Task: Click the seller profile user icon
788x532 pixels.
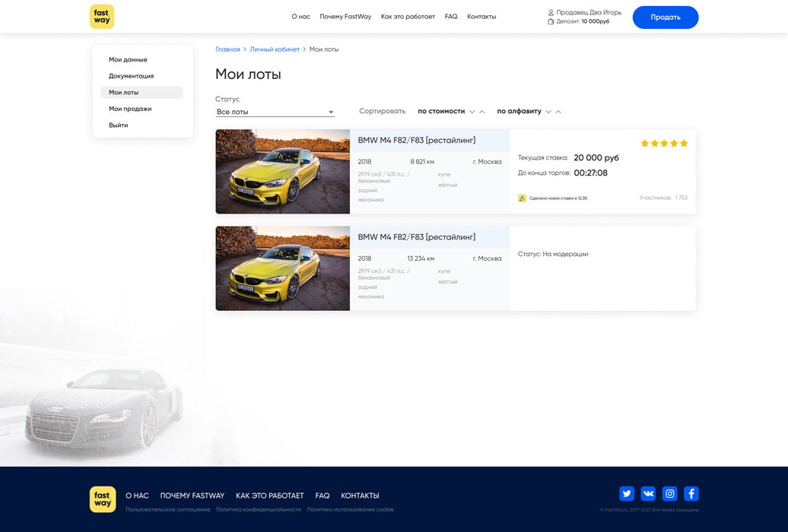Action: coord(551,13)
